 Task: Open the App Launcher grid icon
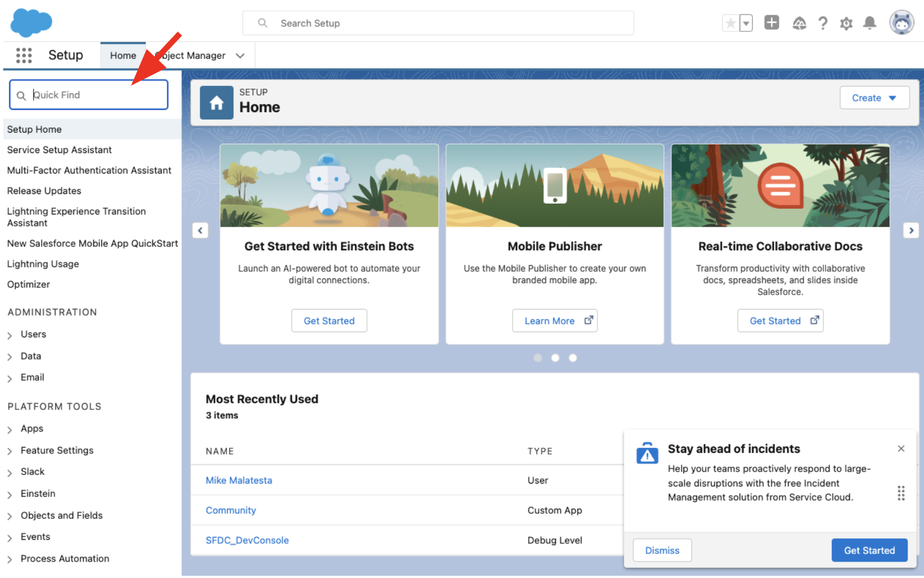[24, 55]
